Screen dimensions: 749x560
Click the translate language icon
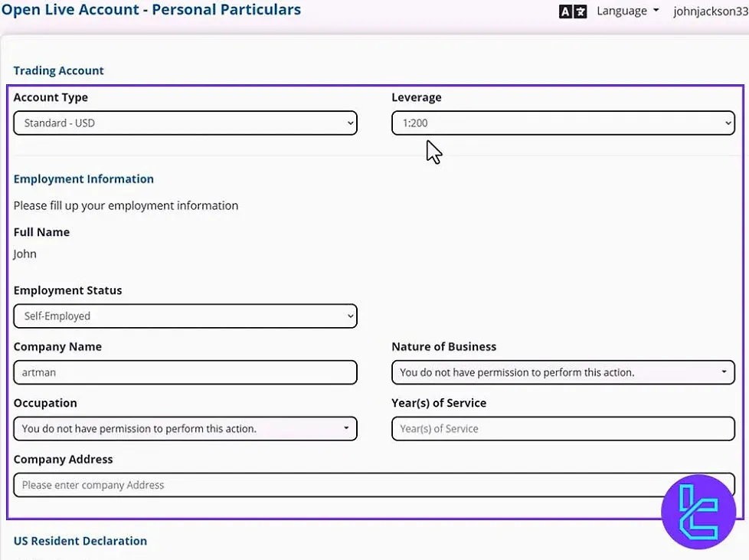click(x=572, y=11)
